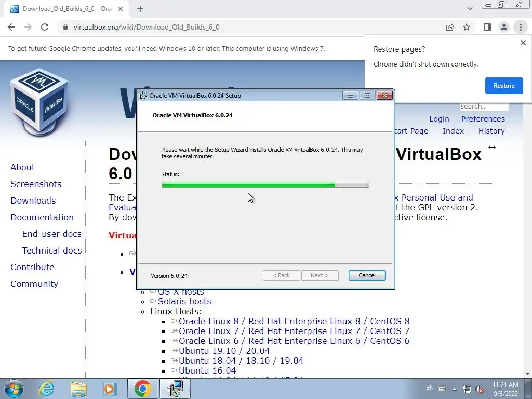532x399 pixels.
Task: Click the width toggle arrows icon
Action: [492, 147]
